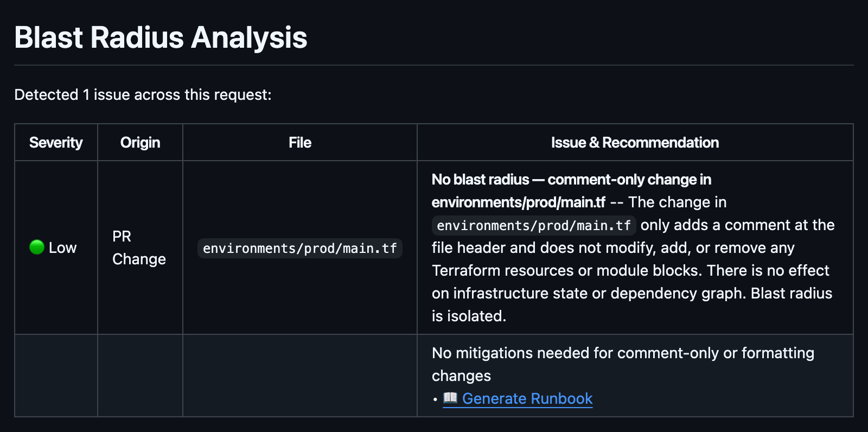Click the Origin column header
This screenshot has width=868, height=432.
coord(140,143)
